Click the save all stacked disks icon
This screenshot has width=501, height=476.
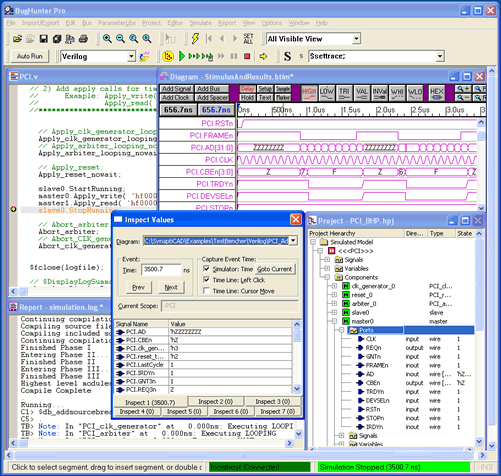coord(57,39)
